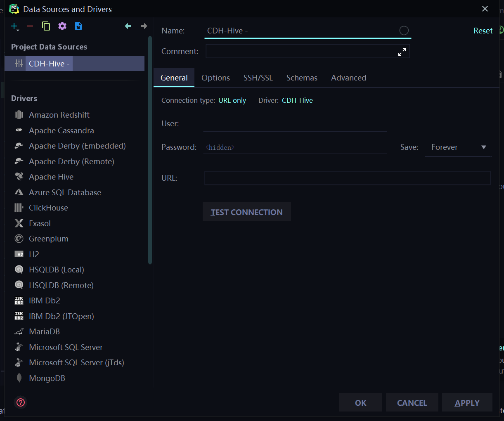
Task: Click the MariaDB seal icon
Action: pyautogui.click(x=19, y=331)
